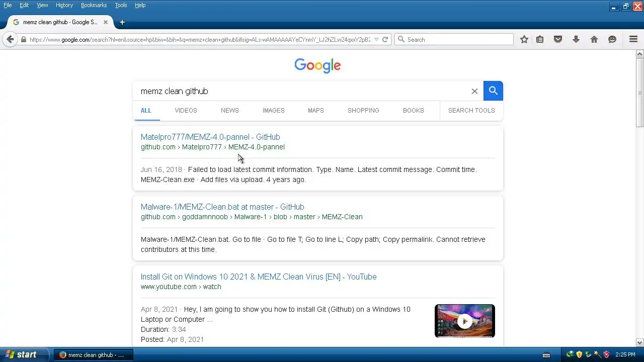Open the View menu
This screenshot has width=644, height=362.
[42, 5]
